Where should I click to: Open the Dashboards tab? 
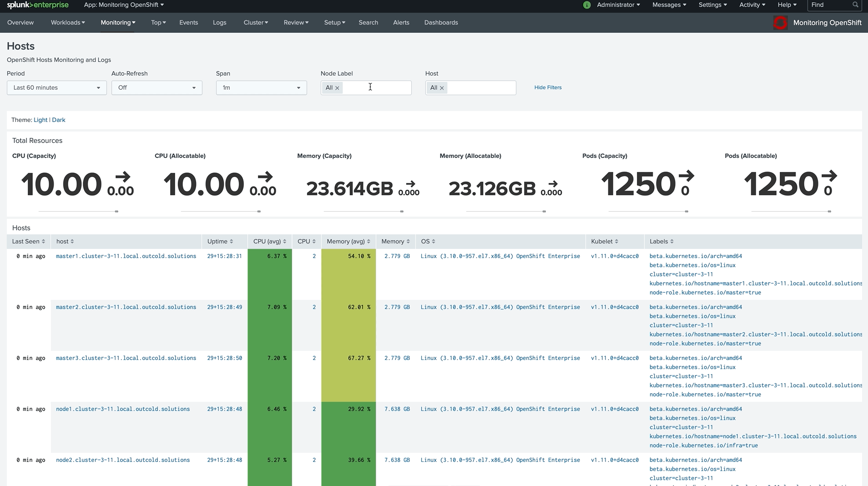[x=441, y=23]
